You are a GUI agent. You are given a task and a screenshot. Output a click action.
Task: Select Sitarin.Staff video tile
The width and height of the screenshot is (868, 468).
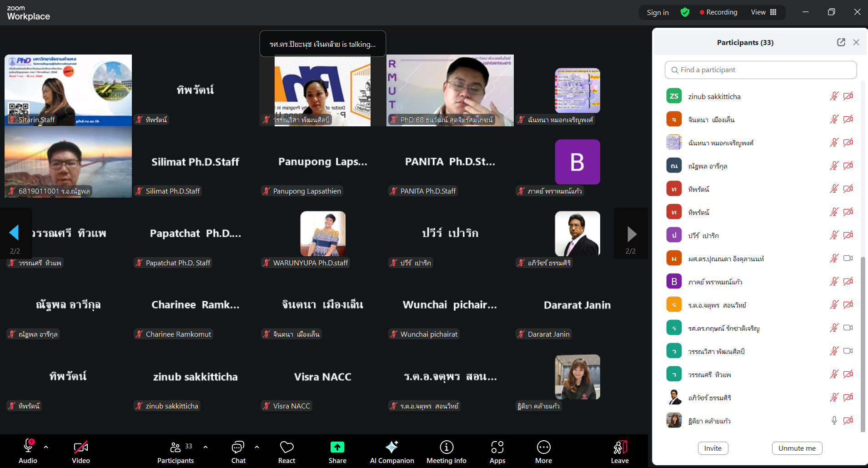point(68,90)
